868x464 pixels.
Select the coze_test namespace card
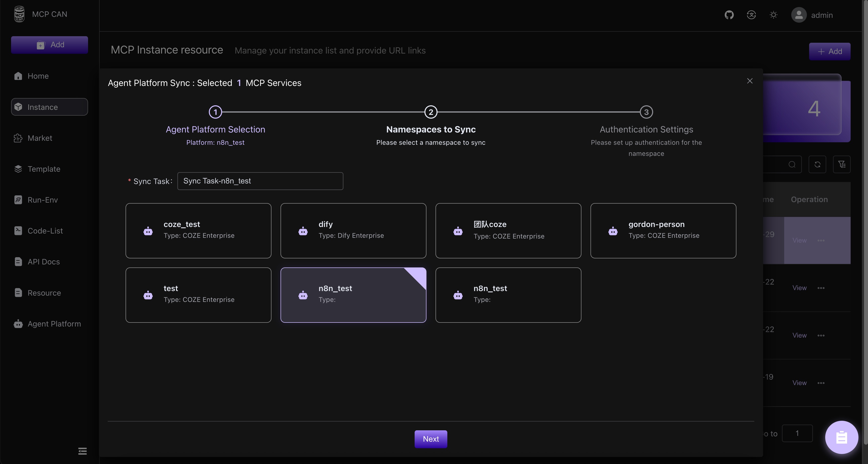pyautogui.click(x=198, y=231)
